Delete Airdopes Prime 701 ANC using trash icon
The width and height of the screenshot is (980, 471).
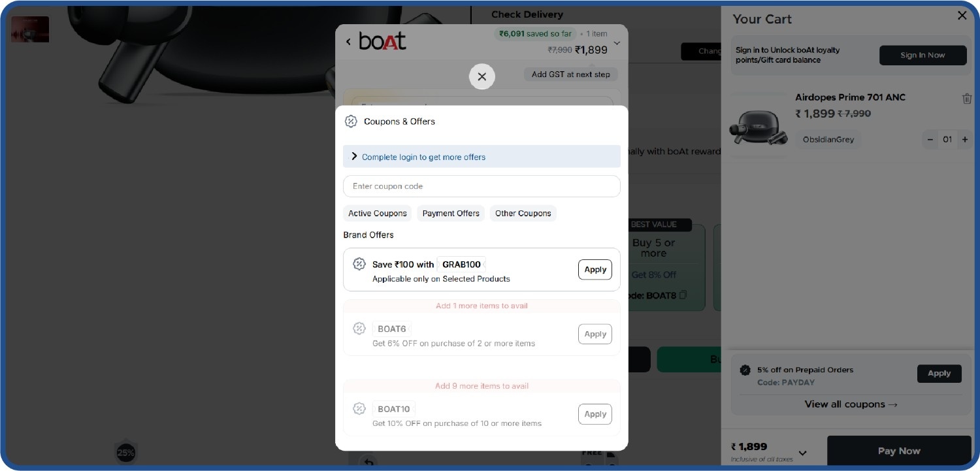pyautogui.click(x=967, y=98)
